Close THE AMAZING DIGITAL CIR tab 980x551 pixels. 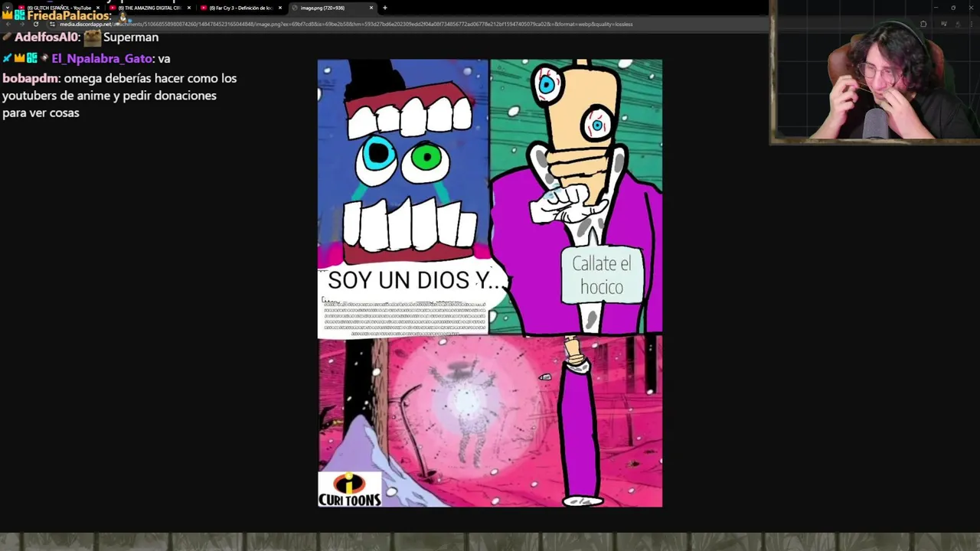tap(189, 8)
